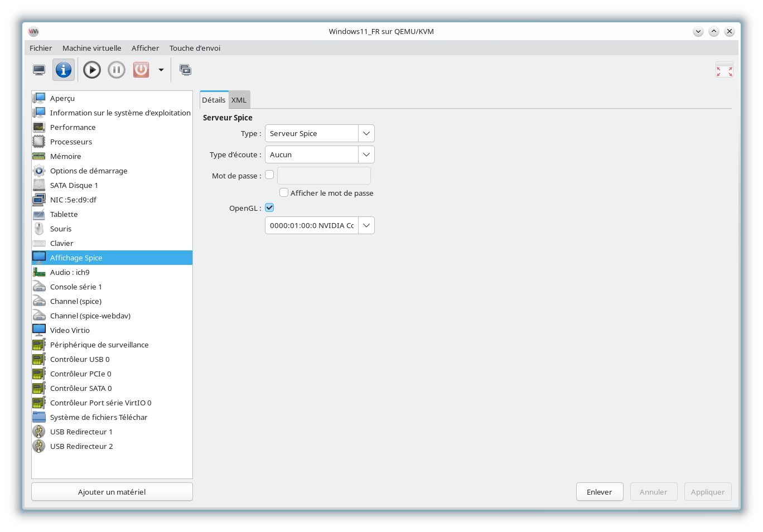Select Contrôleur SATA 0 entry

tap(112, 388)
